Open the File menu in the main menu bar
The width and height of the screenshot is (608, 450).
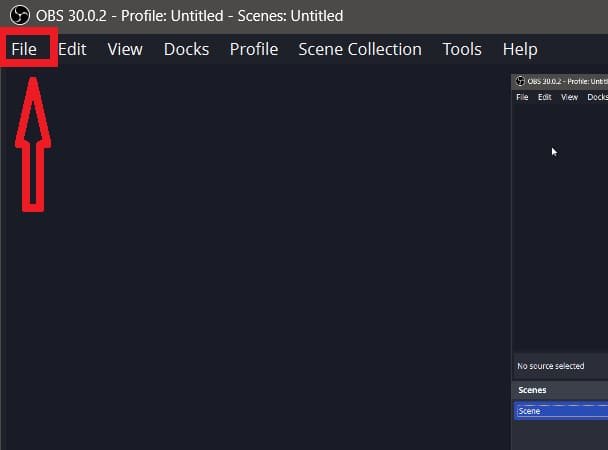pos(24,49)
